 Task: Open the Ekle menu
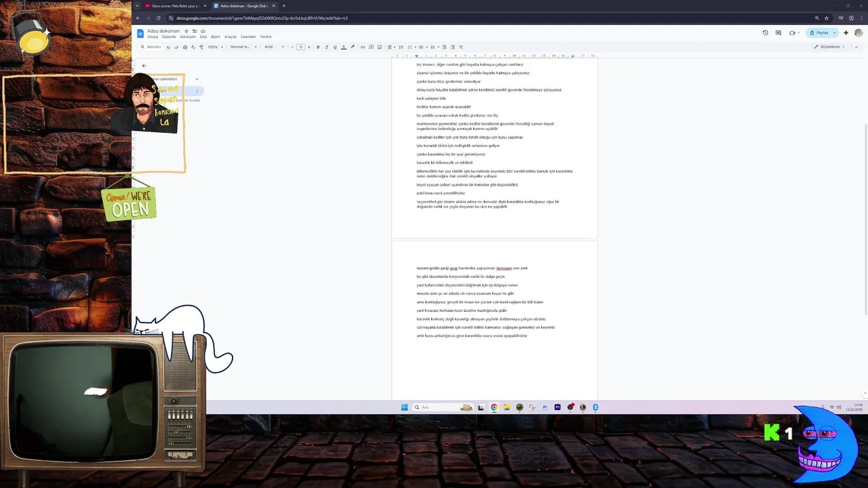203,37
